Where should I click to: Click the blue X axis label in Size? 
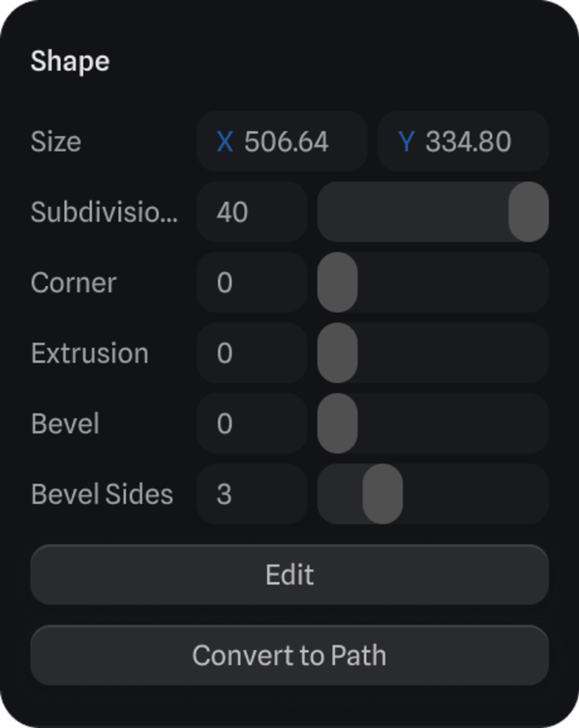[x=225, y=141]
